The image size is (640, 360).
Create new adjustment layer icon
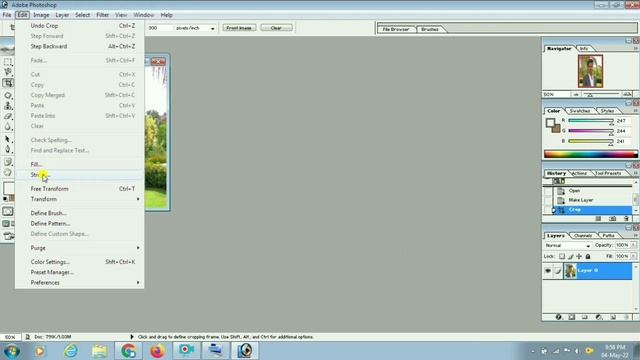click(599, 317)
